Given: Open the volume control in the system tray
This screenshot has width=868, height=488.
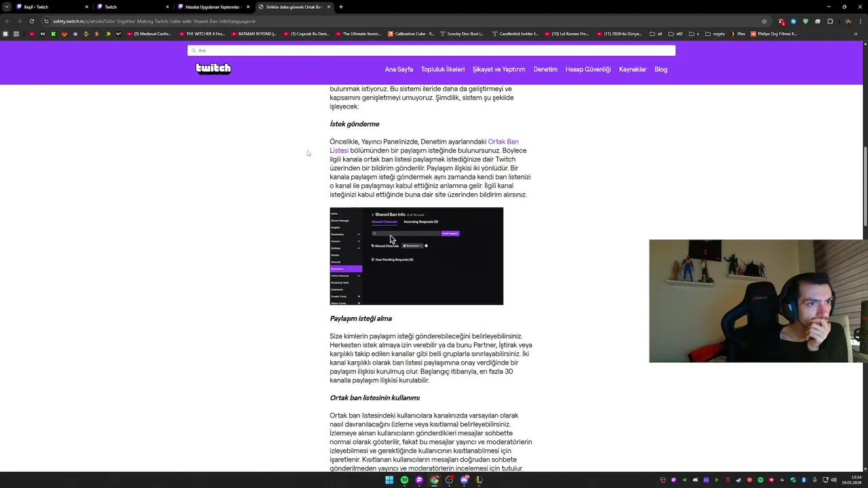Looking at the screenshot, I should point(834,480).
